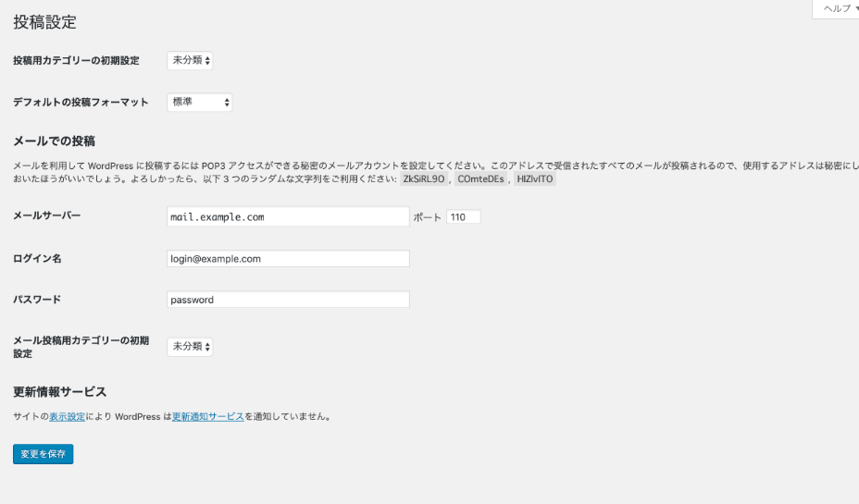
Task: Open the 更新通知サービス link
Action: 208,417
